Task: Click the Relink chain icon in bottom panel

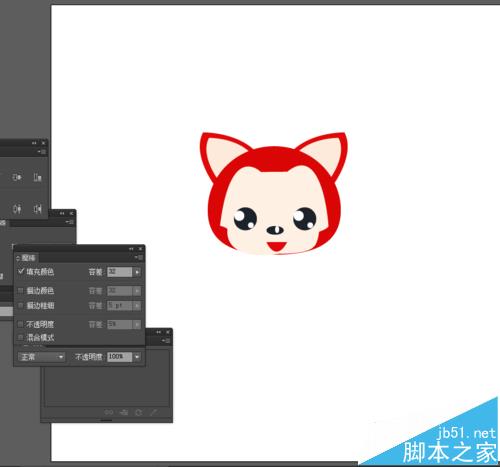Action: [x=109, y=413]
